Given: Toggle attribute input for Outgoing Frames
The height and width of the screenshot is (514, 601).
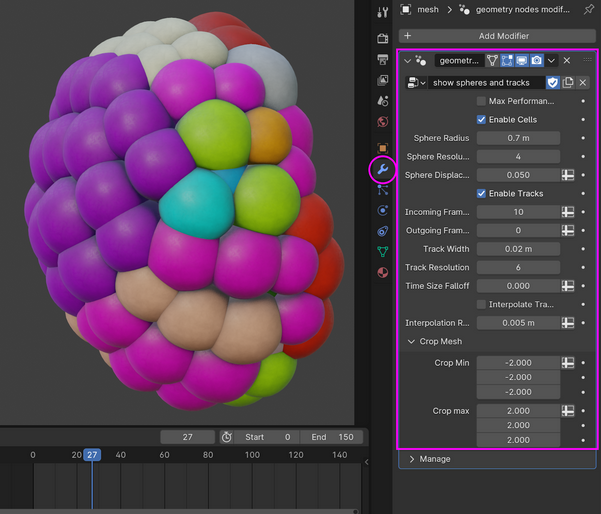Looking at the screenshot, I should pos(568,230).
